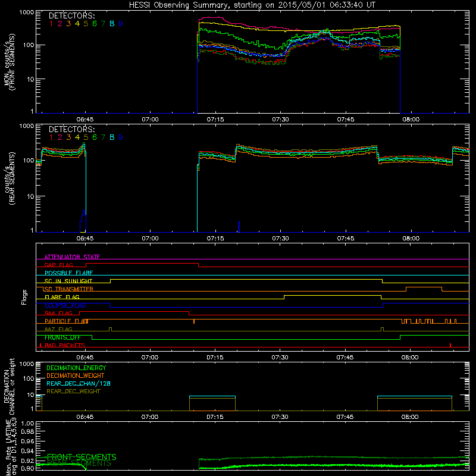Click the MON. counts/s (FRONT SEGMENTS) axis title
This screenshot has width=476, height=476.
[9, 62]
